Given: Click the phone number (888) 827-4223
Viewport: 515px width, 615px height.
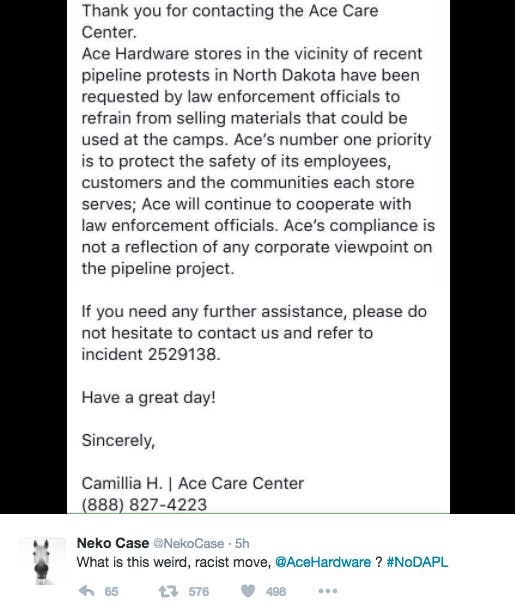Looking at the screenshot, I should [x=144, y=504].
